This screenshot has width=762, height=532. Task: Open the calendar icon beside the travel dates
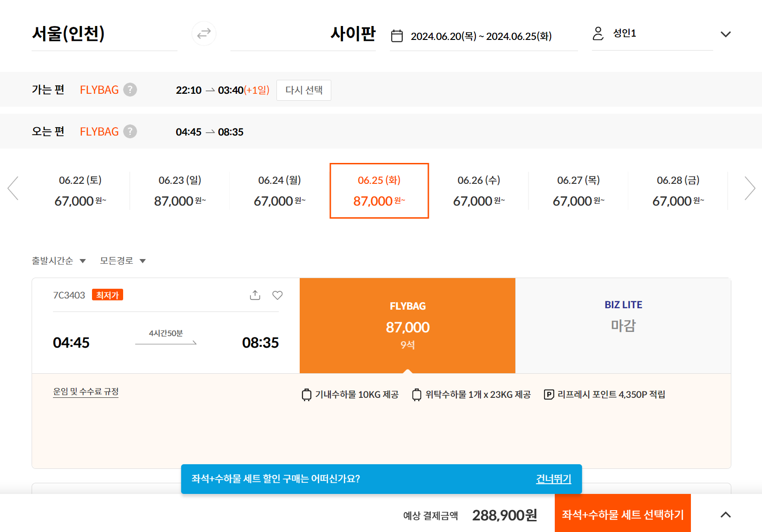pos(397,35)
